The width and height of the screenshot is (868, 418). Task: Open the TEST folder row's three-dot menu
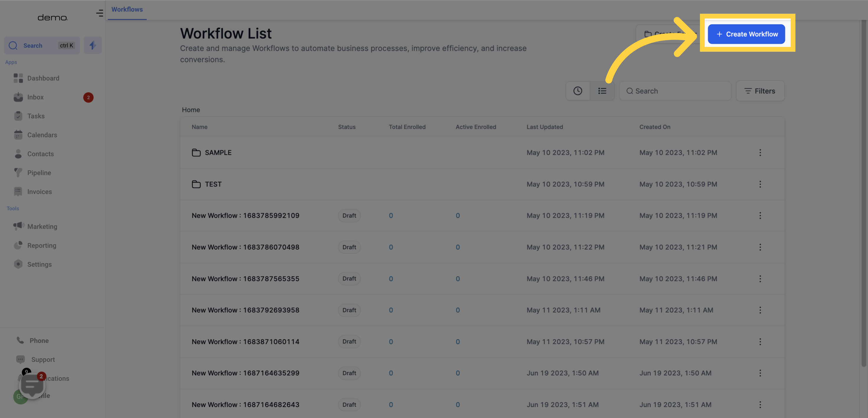pos(760,184)
